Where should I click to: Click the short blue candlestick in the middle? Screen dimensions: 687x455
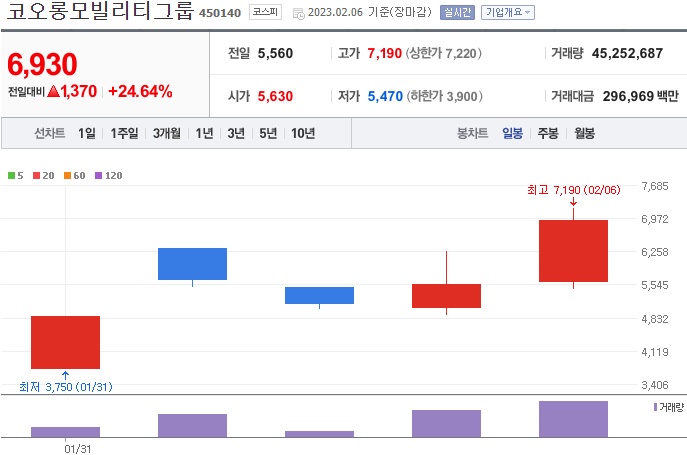pos(319,295)
